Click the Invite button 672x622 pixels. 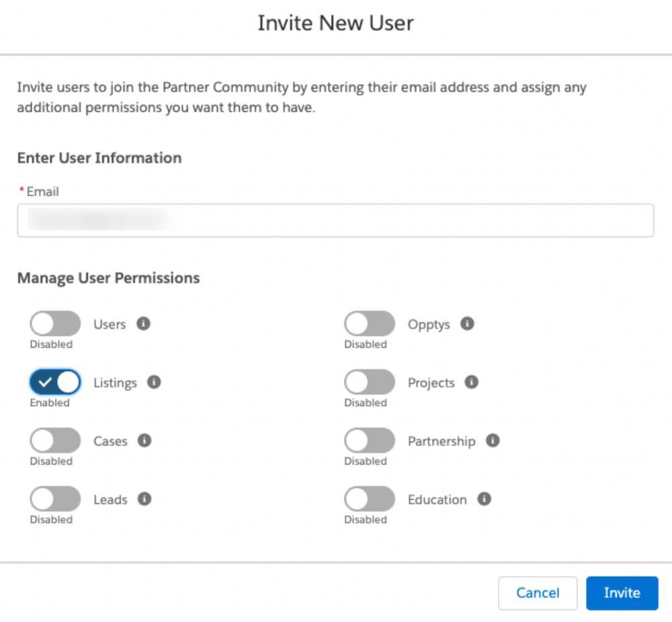point(622,592)
